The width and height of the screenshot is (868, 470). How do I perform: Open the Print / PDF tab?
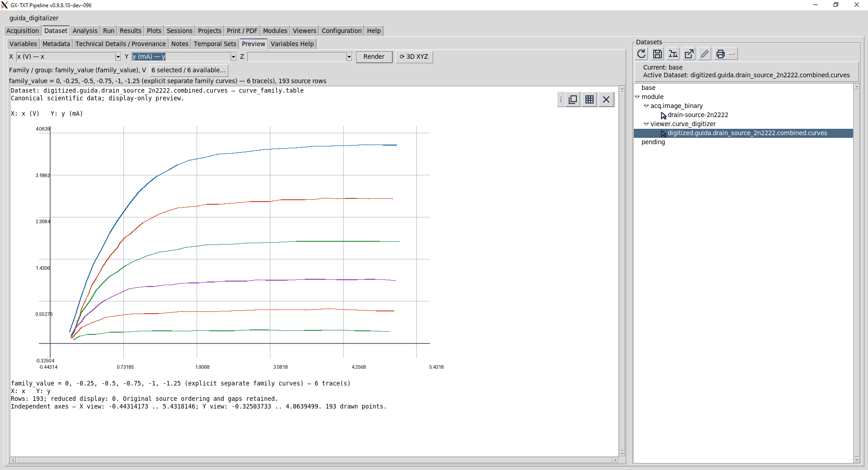242,31
